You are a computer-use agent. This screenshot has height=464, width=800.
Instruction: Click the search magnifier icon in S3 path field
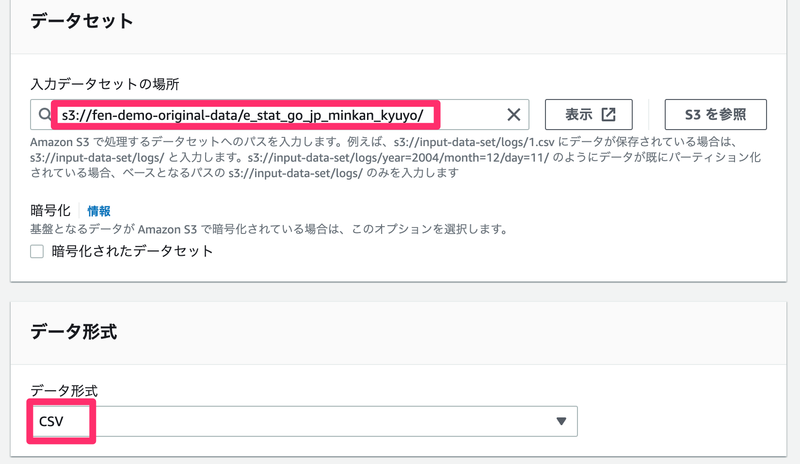click(44, 114)
